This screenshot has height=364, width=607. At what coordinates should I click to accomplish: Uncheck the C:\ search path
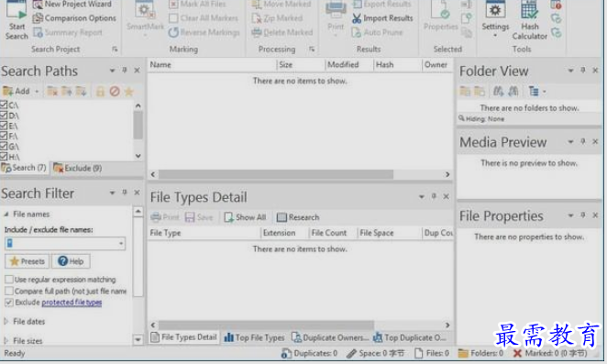(x=4, y=105)
